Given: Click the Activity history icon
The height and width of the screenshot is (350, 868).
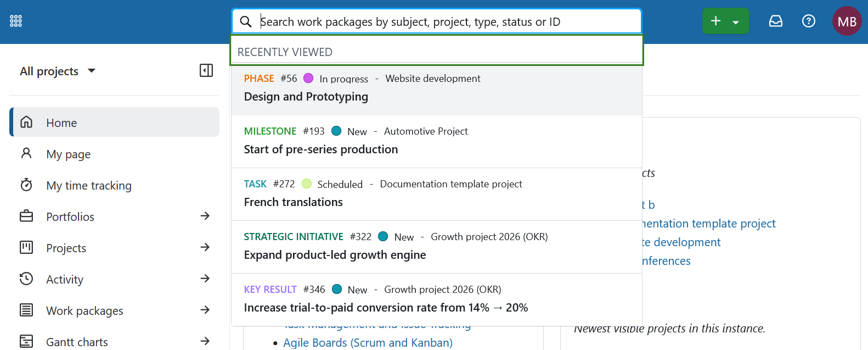Looking at the screenshot, I should [26, 279].
